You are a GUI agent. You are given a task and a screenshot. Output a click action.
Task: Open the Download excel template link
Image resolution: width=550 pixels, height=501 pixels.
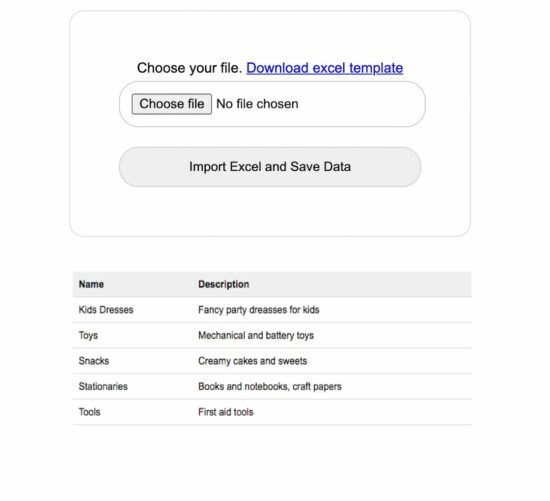(x=324, y=68)
